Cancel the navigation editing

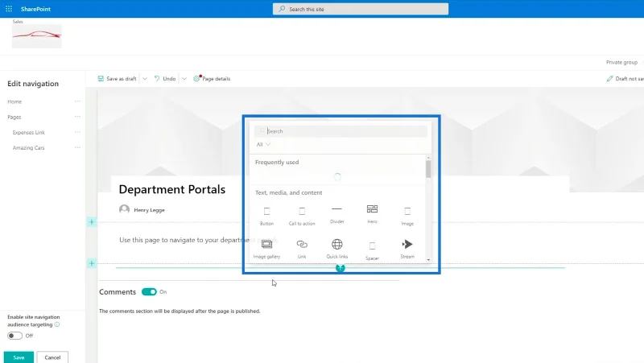52,357
